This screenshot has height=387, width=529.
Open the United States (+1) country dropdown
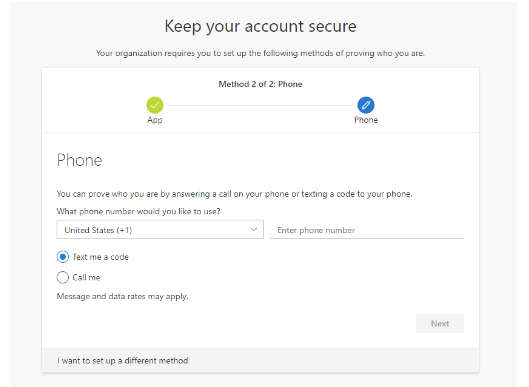click(x=160, y=230)
